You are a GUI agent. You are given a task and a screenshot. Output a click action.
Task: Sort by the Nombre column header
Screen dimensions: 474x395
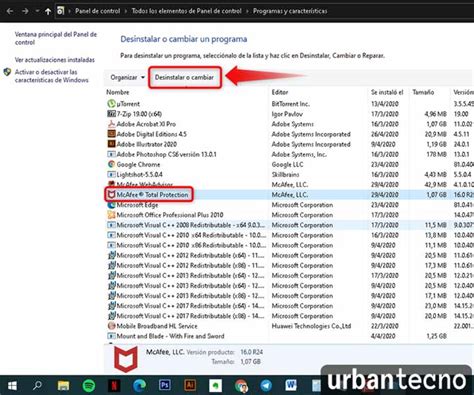[x=118, y=92]
